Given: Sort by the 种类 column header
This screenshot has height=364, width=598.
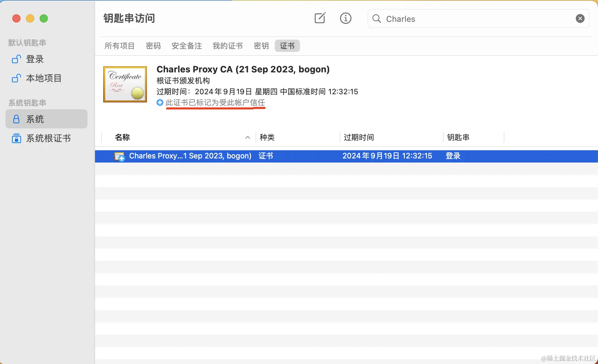Looking at the screenshot, I should (298, 137).
